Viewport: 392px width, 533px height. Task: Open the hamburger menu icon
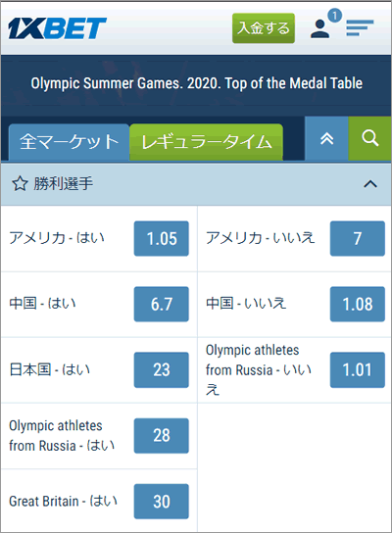coord(360,27)
